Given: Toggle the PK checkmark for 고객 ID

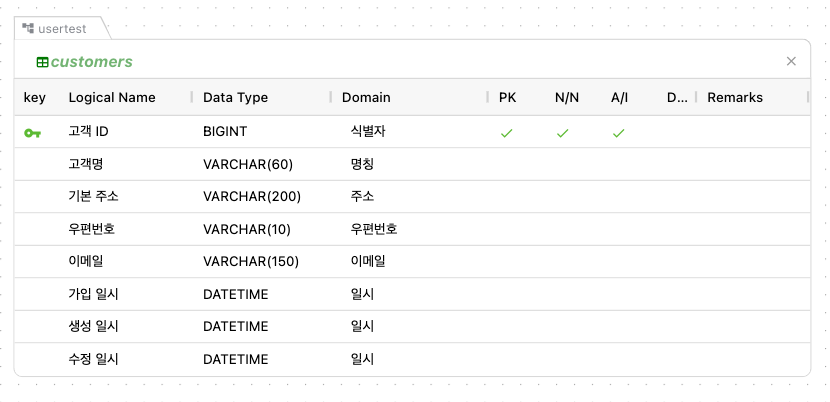Looking at the screenshot, I should pyautogui.click(x=507, y=133).
